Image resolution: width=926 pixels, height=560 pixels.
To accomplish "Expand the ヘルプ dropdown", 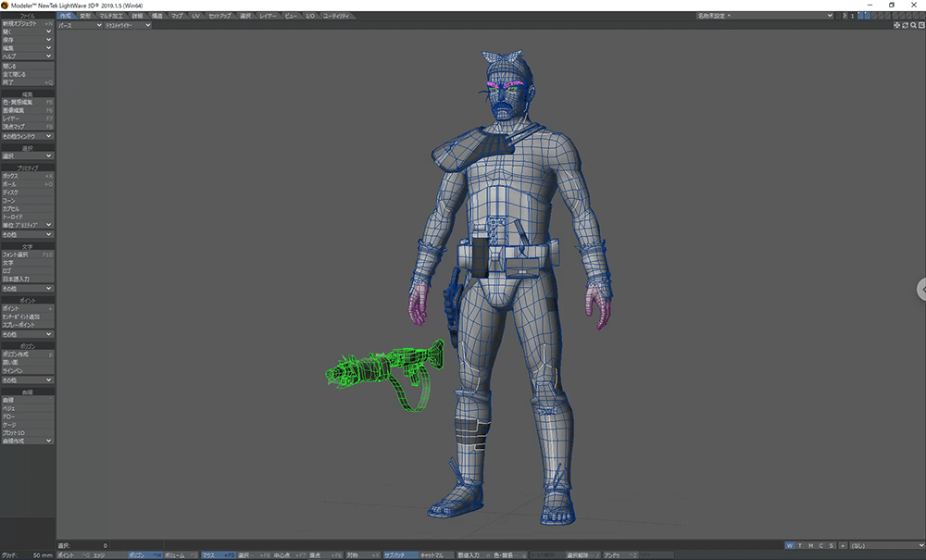I will point(27,56).
